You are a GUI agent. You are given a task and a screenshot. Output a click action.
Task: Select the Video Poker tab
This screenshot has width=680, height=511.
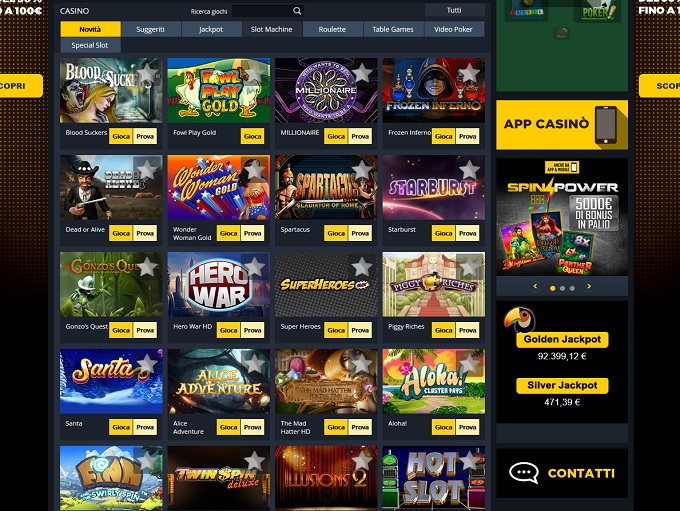click(453, 29)
